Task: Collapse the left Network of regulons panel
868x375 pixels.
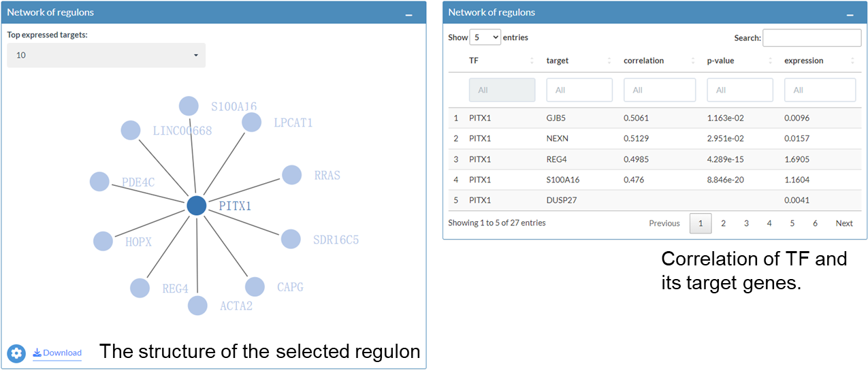Action: point(408,14)
